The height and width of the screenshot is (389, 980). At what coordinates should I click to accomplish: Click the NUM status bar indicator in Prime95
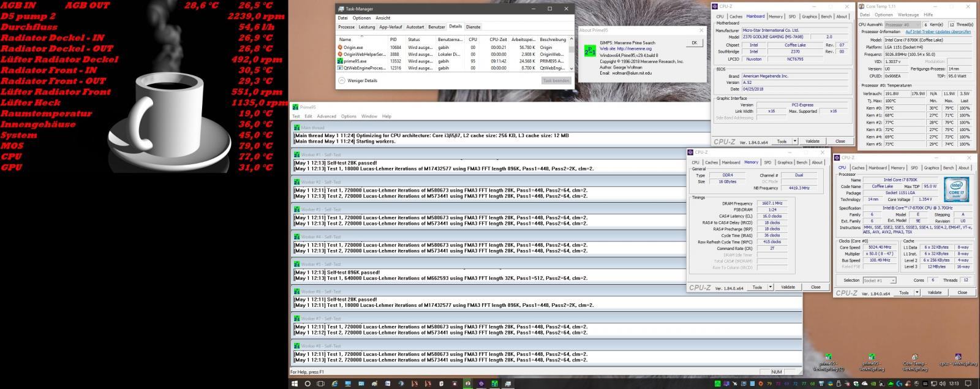click(x=777, y=372)
